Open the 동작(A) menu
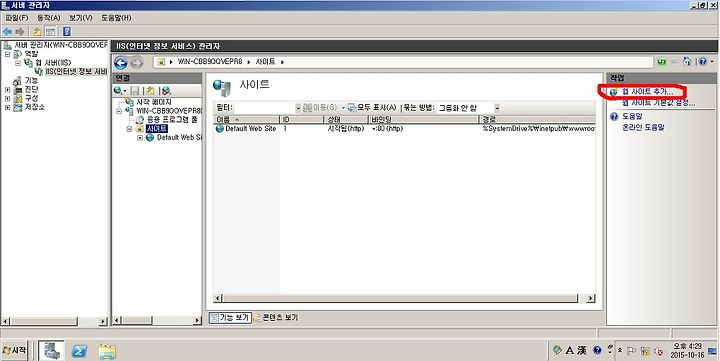 tap(49, 17)
